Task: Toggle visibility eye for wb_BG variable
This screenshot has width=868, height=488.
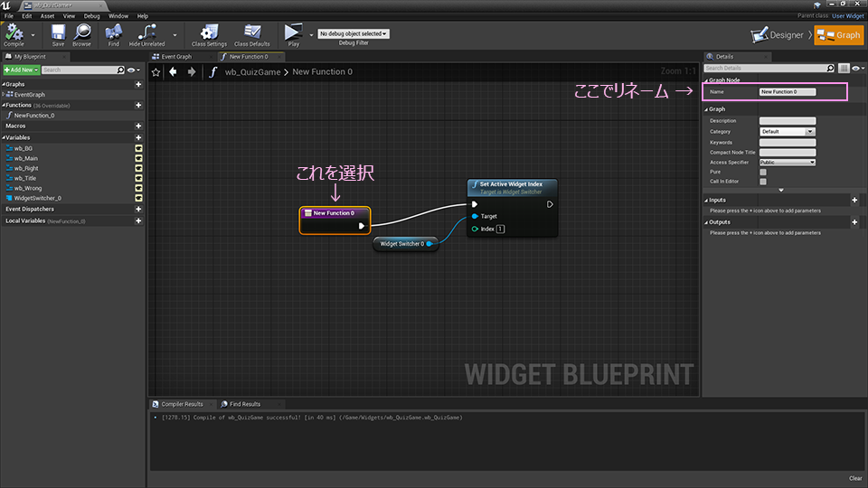Action: click(x=138, y=148)
